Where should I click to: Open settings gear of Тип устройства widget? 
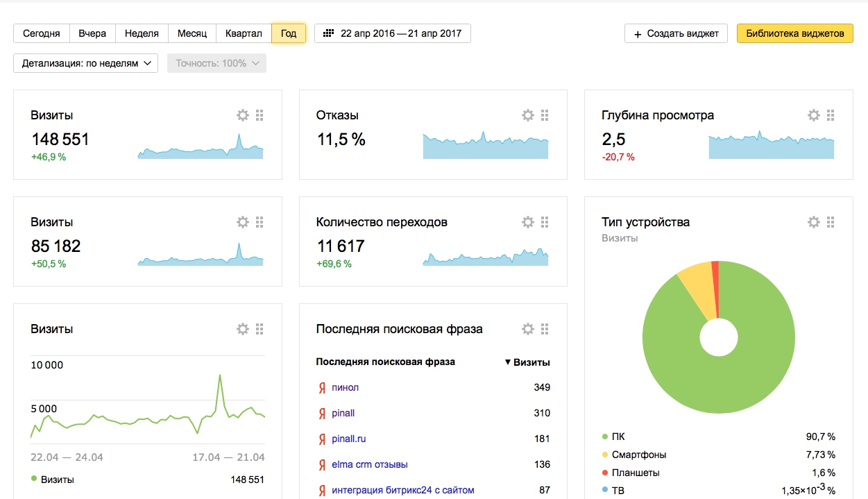813,222
